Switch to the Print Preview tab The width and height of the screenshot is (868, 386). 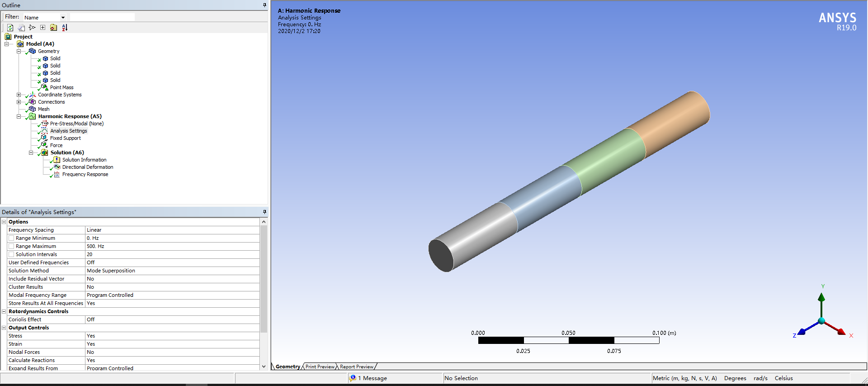tap(320, 367)
